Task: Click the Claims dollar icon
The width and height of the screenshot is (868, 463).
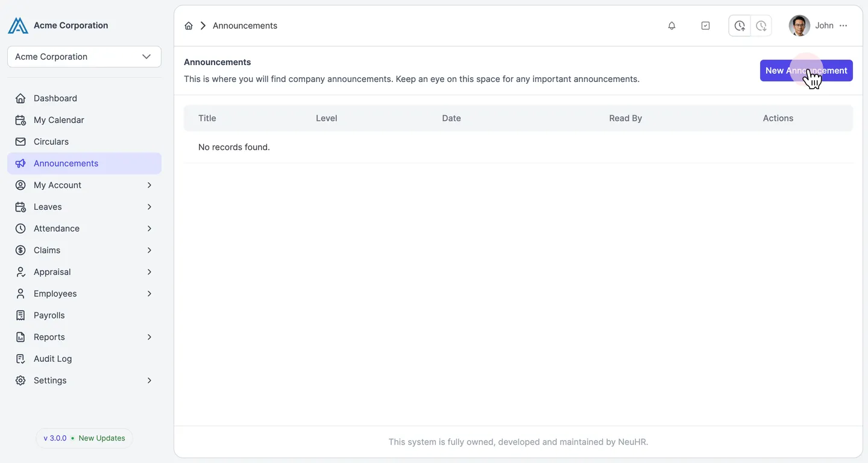Action: pyautogui.click(x=20, y=250)
